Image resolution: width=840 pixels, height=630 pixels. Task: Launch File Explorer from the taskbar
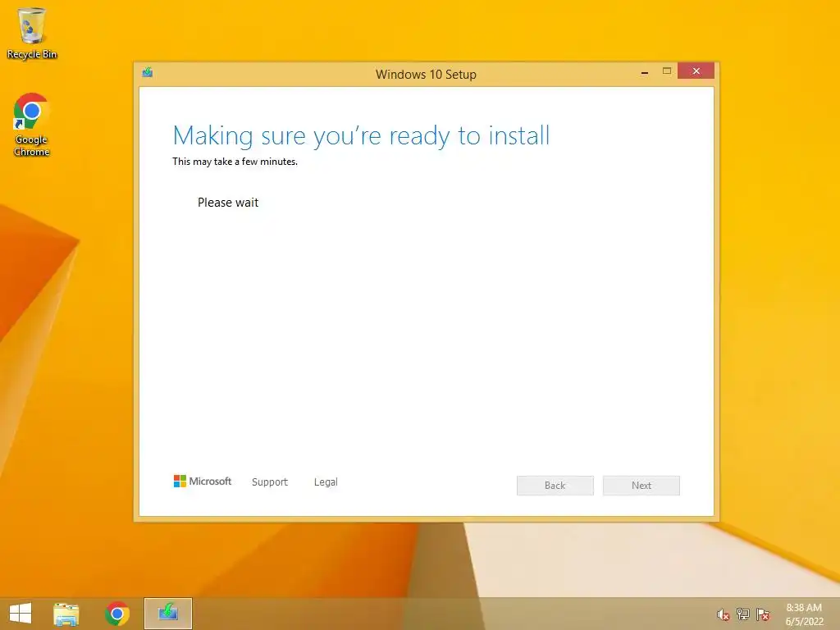coord(66,614)
